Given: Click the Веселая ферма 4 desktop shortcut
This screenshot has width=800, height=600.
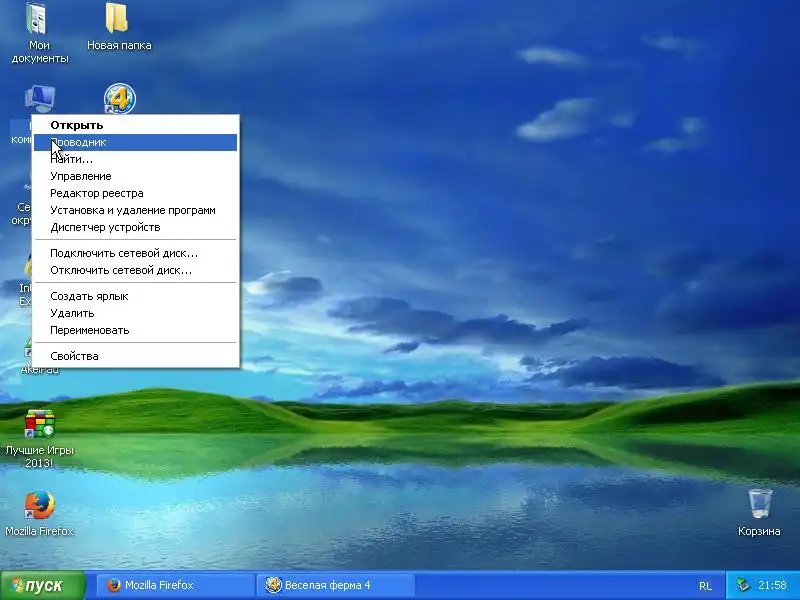Looking at the screenshot, I should coord(119,98).
